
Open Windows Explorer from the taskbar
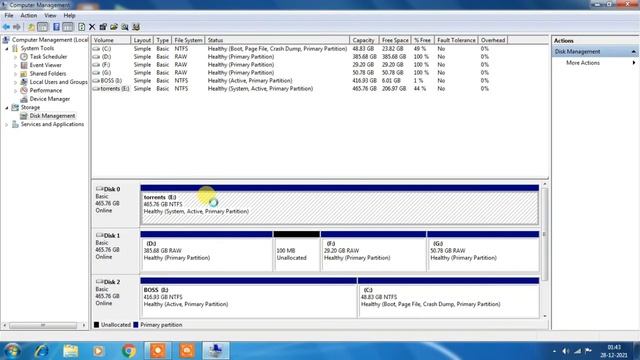point(70,351)
